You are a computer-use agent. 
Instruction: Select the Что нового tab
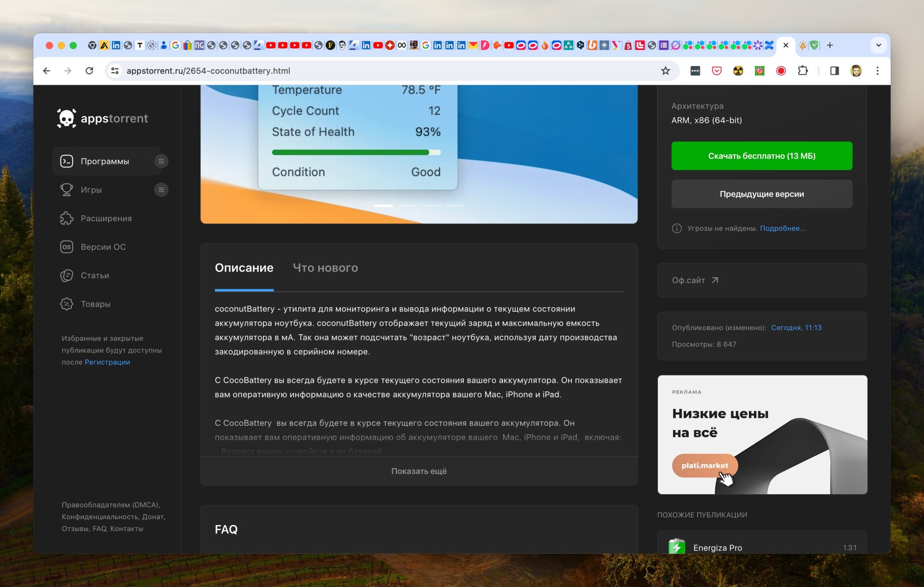coord(325,268)
